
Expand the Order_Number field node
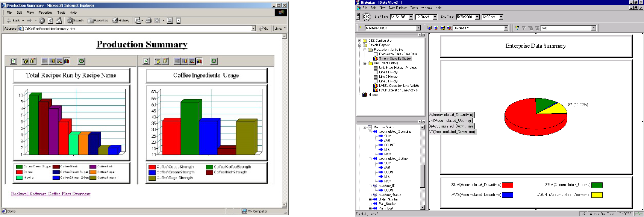pyautogui.click(x=370, y=199)
